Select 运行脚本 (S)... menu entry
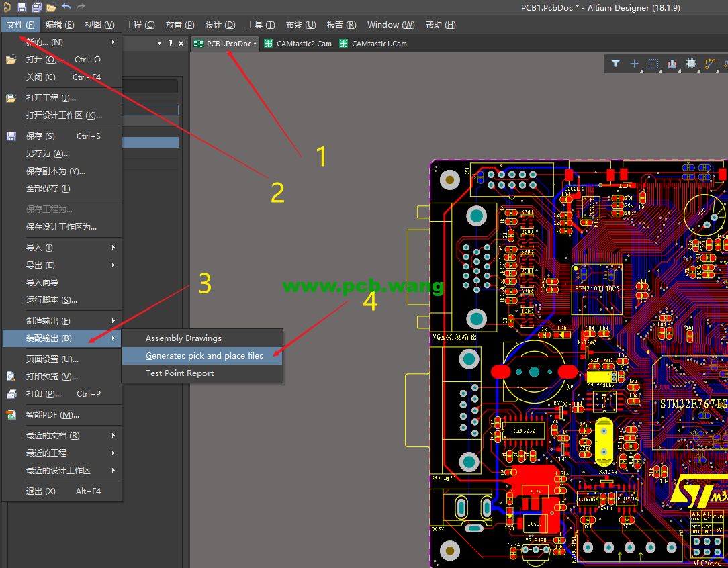The image size is (728, 568). (x=62, y=299)
